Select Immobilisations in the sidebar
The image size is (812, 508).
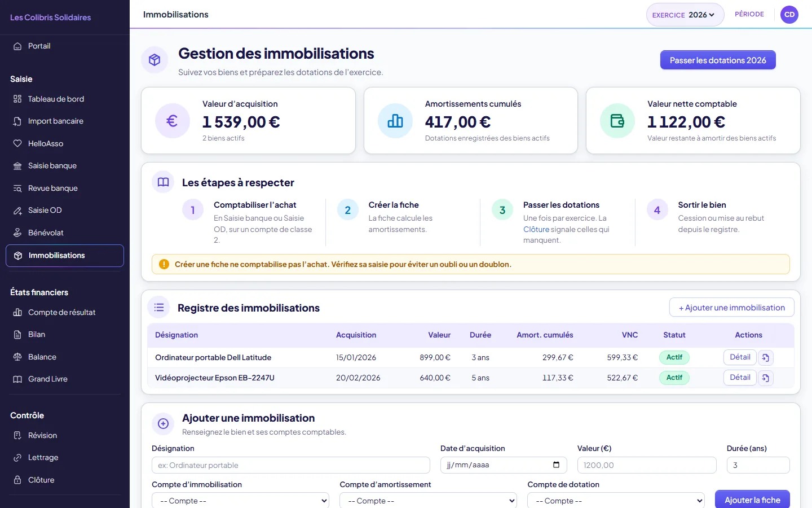click(x=65, y=256)
